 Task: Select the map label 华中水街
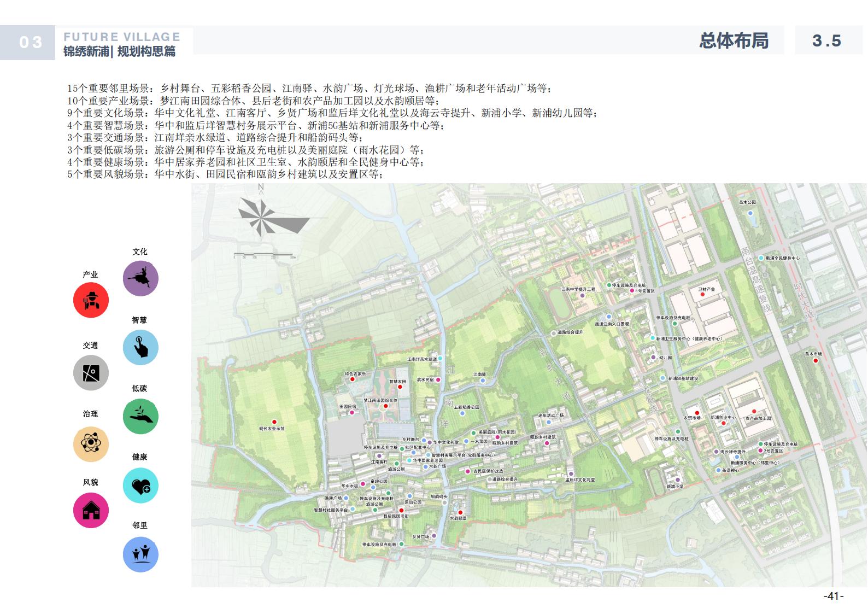coord(350,486)
